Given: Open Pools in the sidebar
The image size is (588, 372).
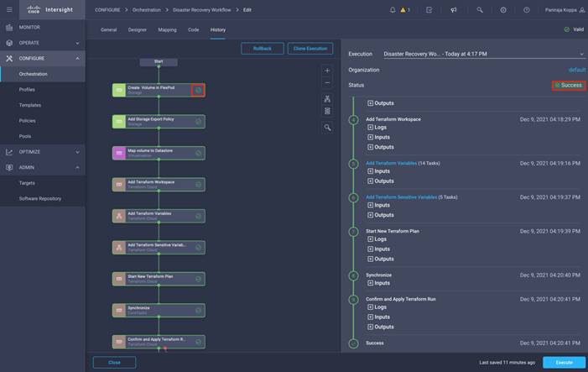Looking at the screenshot, I should pos(43,136).
